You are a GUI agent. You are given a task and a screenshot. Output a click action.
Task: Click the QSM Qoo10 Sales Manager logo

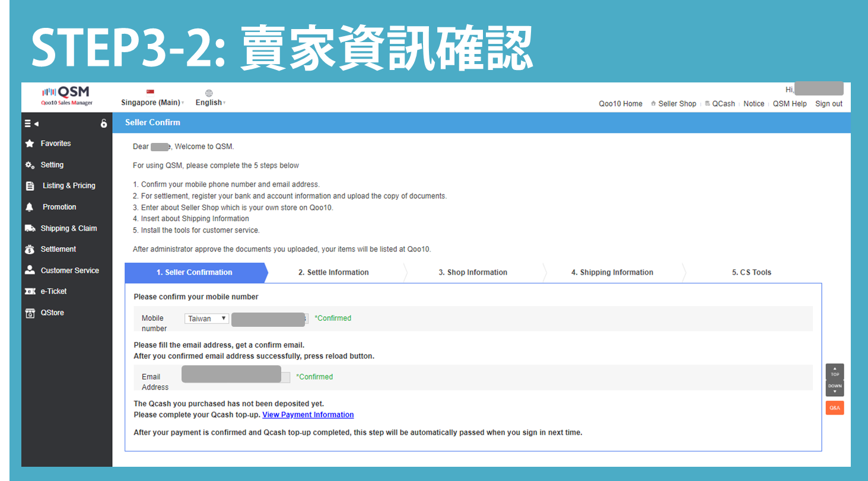(67, 95)
